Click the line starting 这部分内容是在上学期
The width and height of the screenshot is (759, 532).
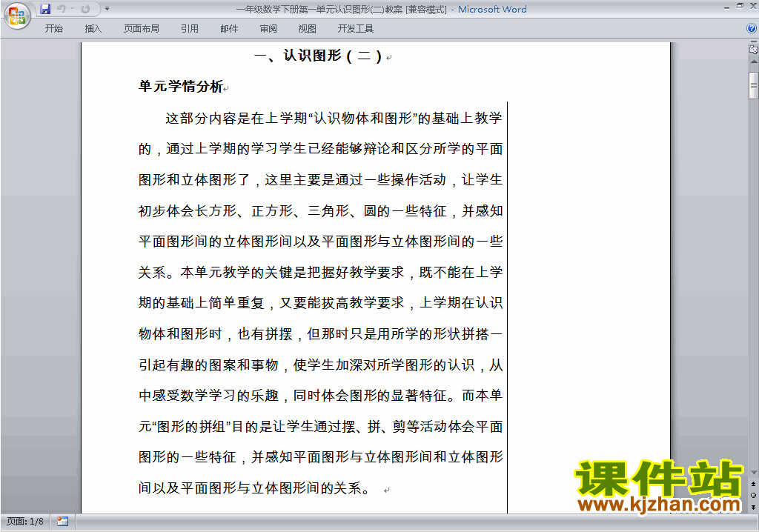334,118
